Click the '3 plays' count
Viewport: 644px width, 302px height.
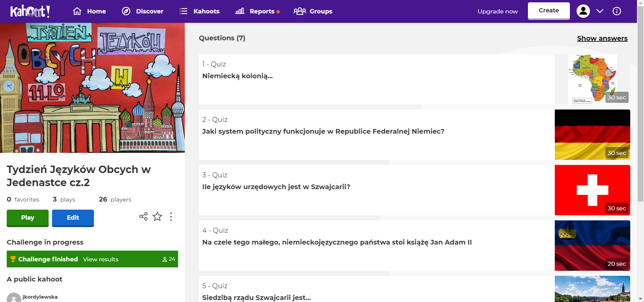click(x=64, y=199)
